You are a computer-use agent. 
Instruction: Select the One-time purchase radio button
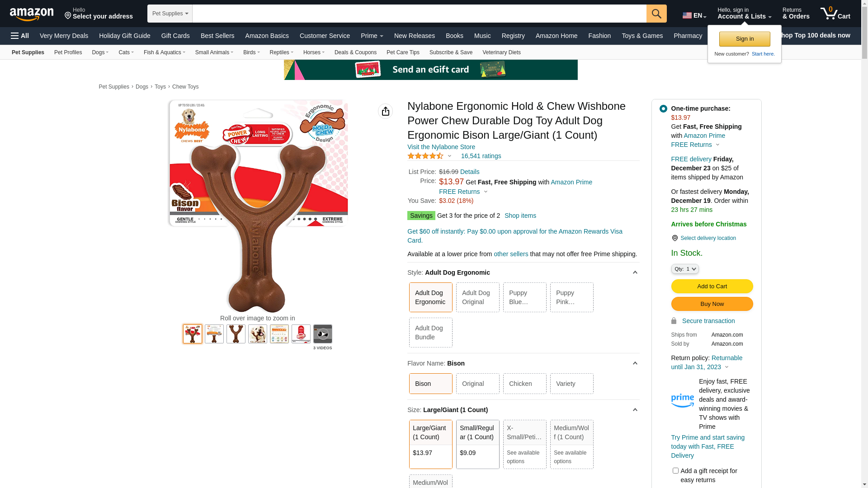point(663,108)
